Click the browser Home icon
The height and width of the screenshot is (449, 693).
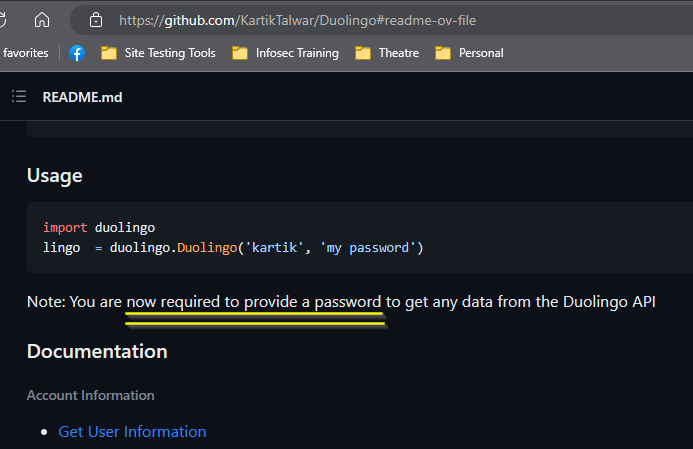point(42,20)
